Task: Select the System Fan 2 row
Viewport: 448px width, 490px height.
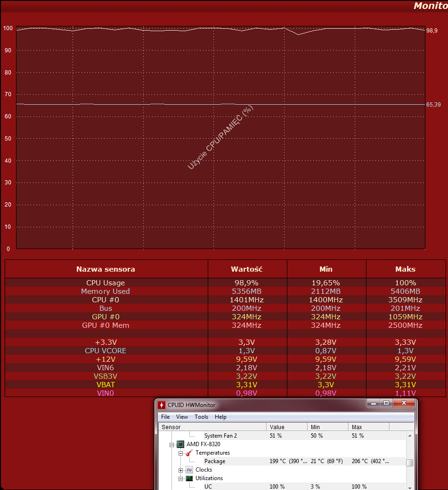Action: click(283, 436)
